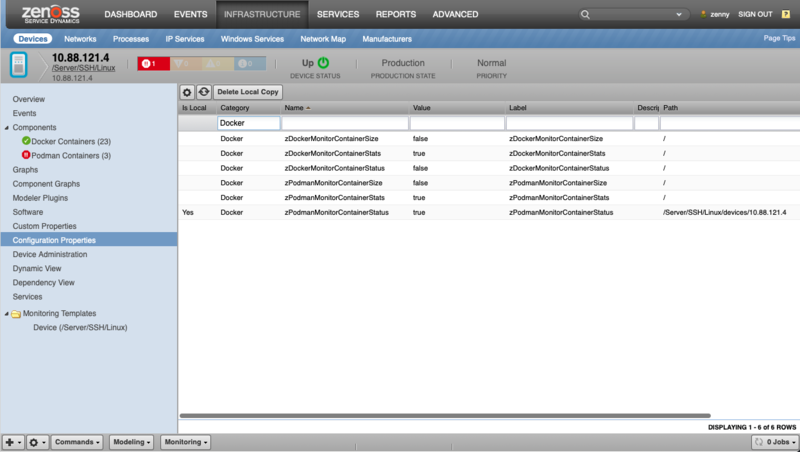Open Podman Containers (3) component list
800x452 pixels.
pos(71,156)
